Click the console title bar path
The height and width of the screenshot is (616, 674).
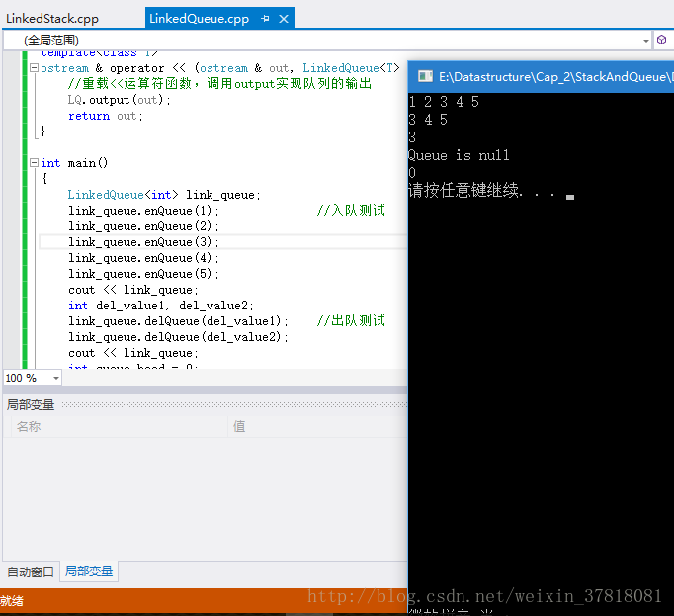click(x=555, y=76)
